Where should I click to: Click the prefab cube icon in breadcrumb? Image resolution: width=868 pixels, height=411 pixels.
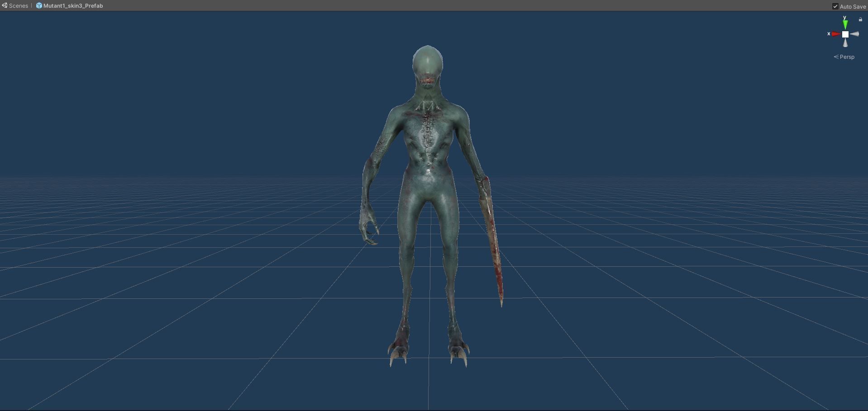click(39, 5)
